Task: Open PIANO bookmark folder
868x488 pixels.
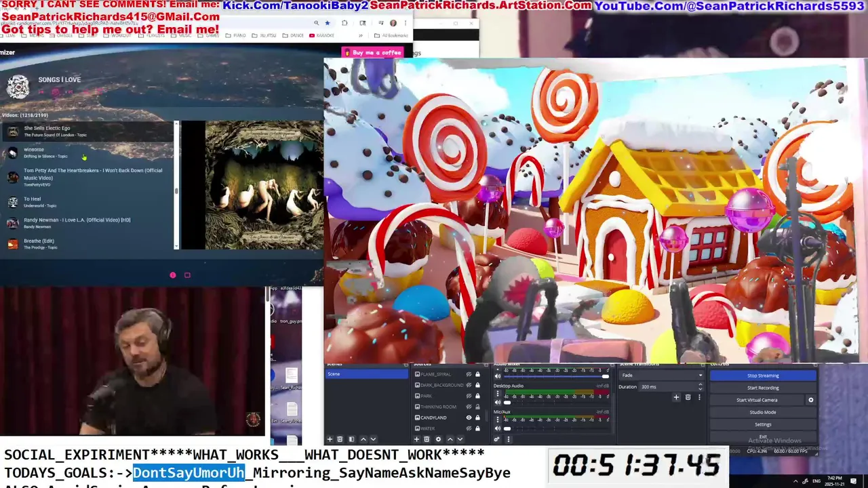Action: [236, 35]
